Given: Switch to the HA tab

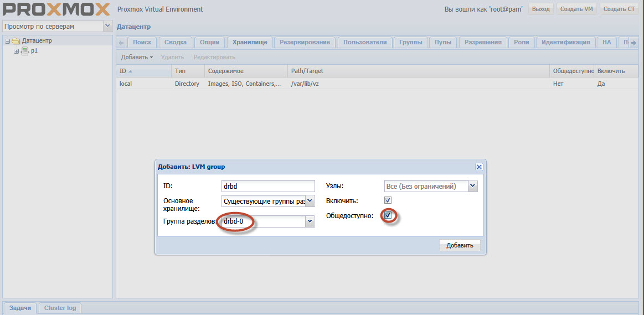Looking at the screenshot, I should pyautogui.click(x=607, y=42).
